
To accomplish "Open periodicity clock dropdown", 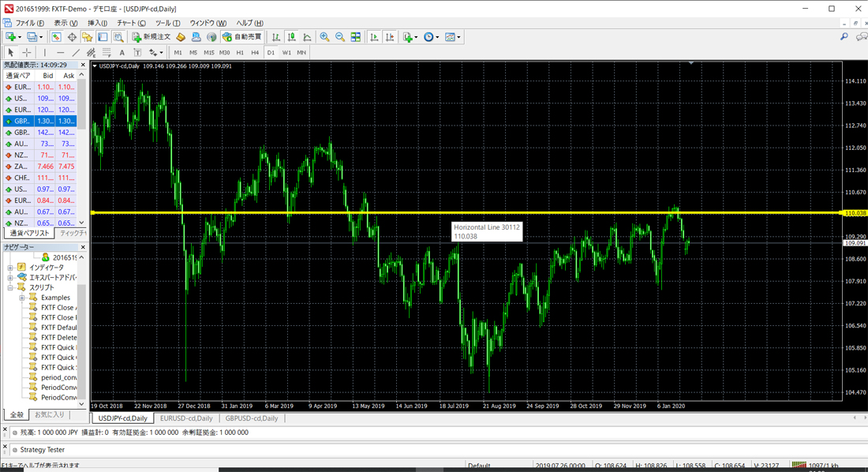I will pyautogui.click(x=431, y=37).
